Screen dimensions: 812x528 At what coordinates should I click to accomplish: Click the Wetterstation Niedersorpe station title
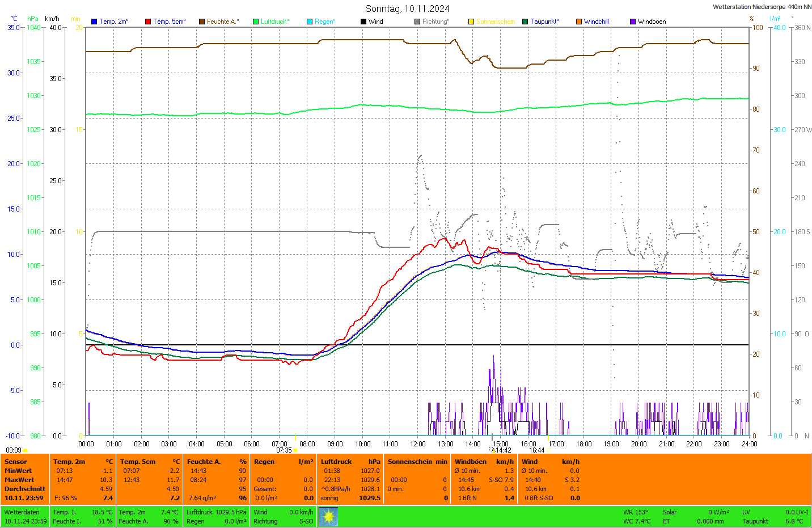(x=762, y=7)
